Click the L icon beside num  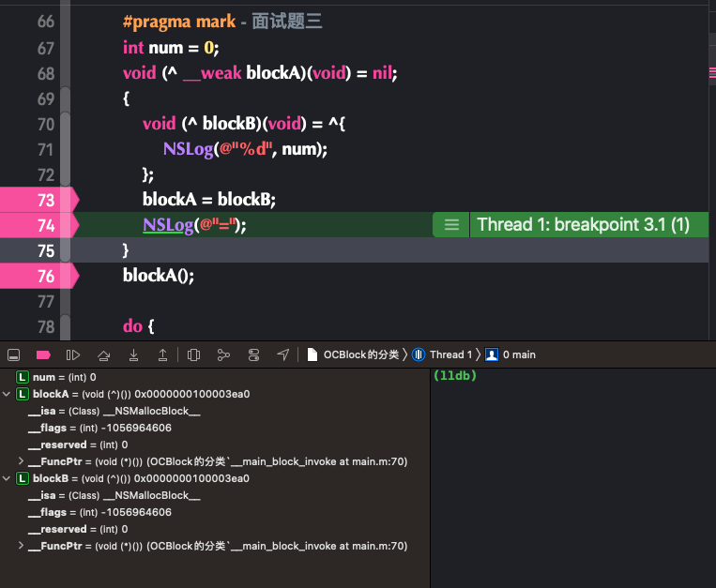(x=23, y=377)
